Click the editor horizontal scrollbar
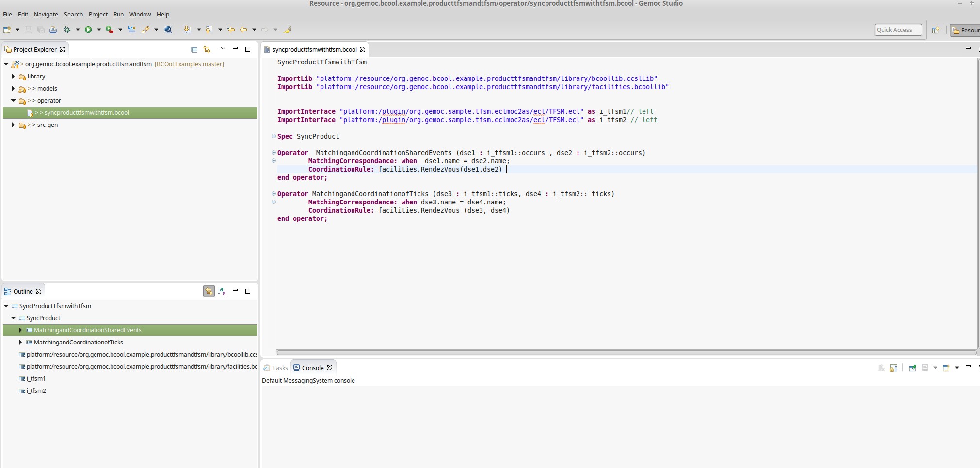The width and height of the screenshot is (980, 468). coord(626,352)
